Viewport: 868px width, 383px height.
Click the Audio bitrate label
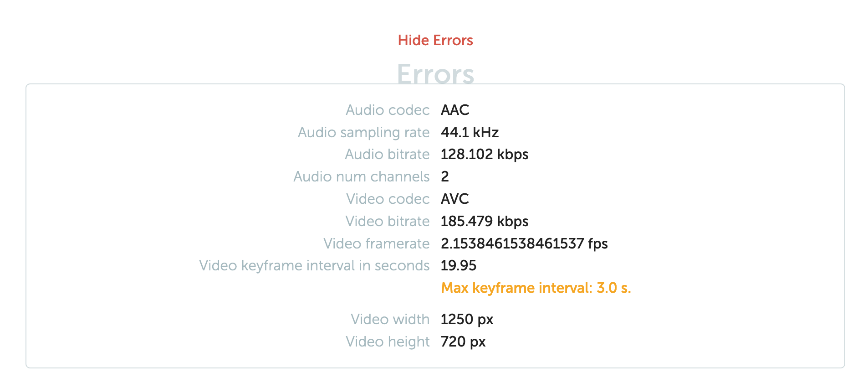[x=387, y=154]
